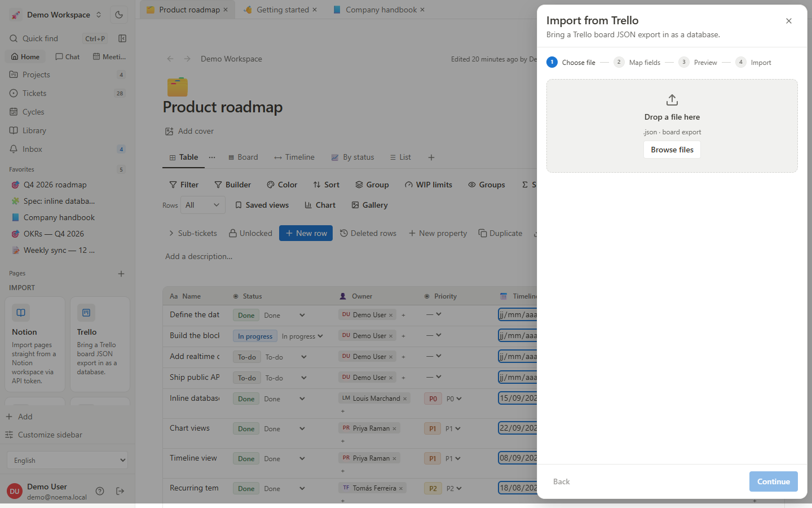Open the Cycles sidebar item
Viewport: 812px width, 508px height.
coord(68,112)
